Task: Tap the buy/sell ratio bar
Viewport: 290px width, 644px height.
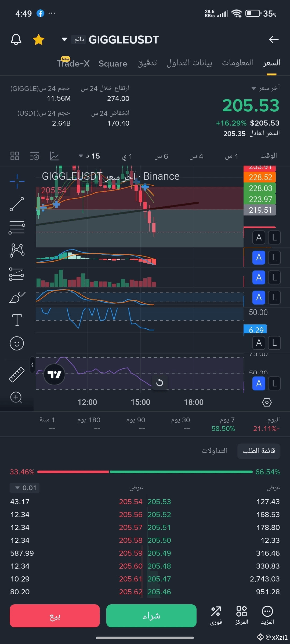Action: (145, 472)
